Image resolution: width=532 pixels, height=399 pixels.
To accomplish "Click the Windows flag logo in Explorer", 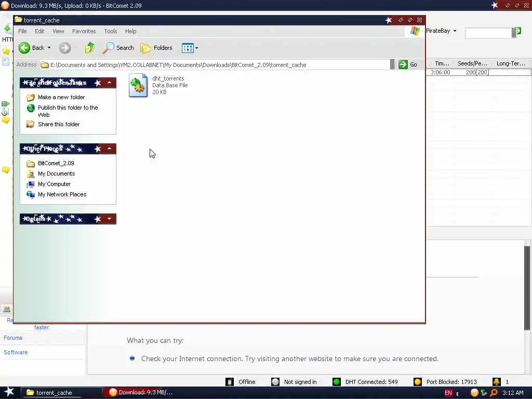I will pyautogui.click(x=415, y=31).
